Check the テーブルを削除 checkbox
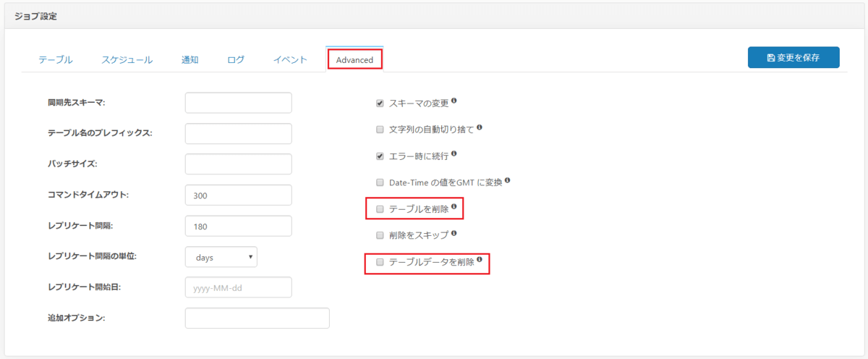This screenshot has width=868, height=359. point(380,209)
